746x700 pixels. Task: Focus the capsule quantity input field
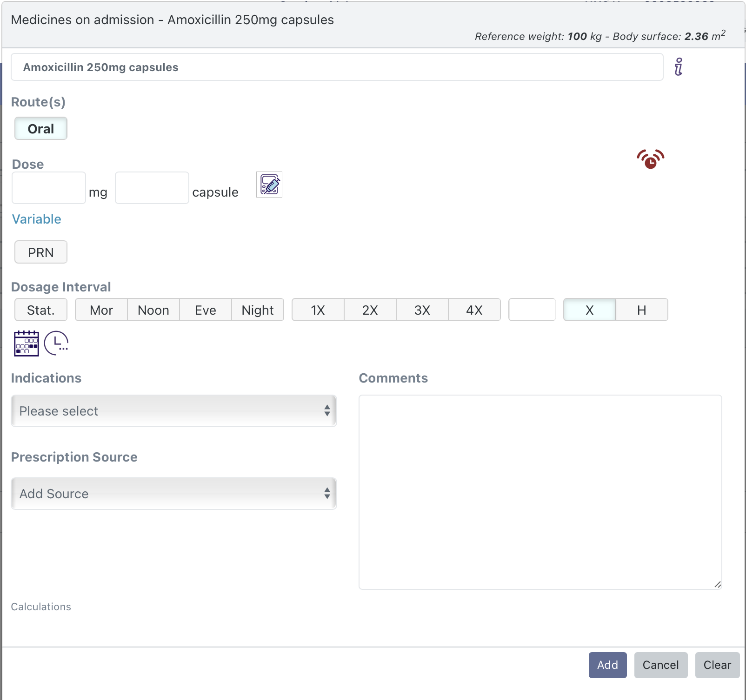(152, 188)
